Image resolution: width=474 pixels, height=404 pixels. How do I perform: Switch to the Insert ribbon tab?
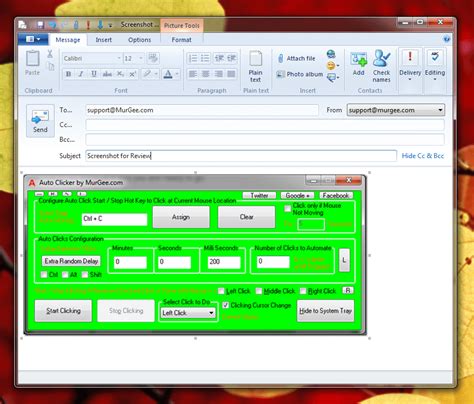point(104,40)
